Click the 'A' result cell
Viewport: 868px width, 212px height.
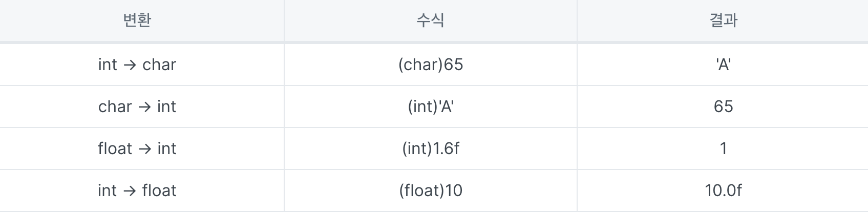pos(723,65)
